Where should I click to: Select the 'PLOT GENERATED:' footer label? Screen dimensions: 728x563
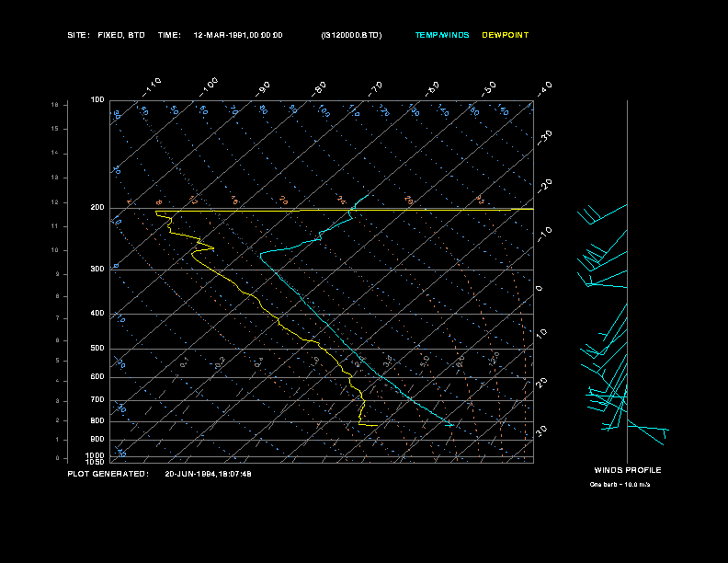click(108, 474)
